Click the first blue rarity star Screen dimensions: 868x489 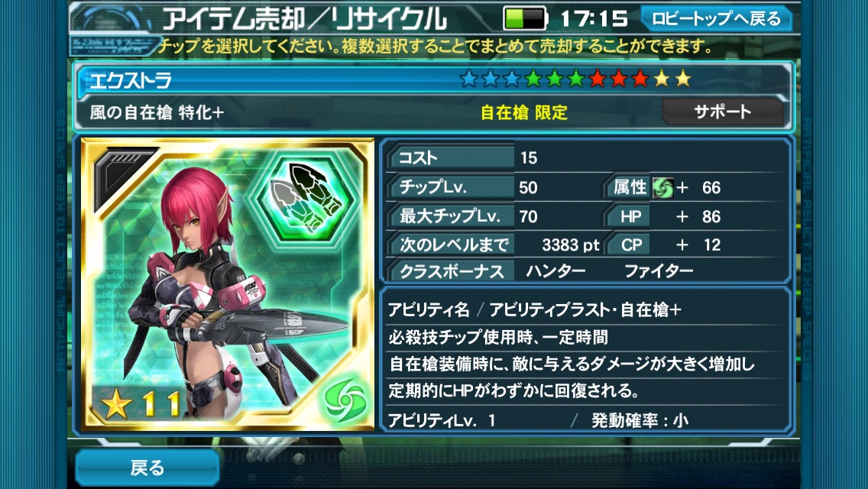point(469,79)
